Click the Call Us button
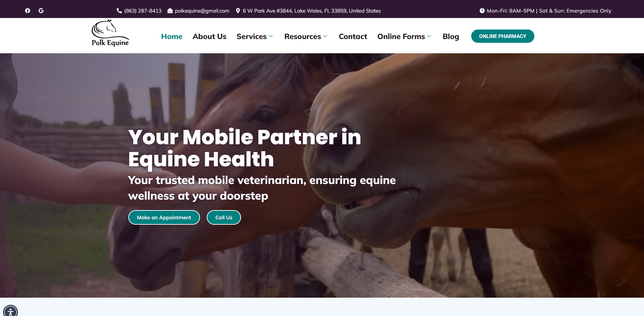The image size is (644, 316). [x=224, y=217]
